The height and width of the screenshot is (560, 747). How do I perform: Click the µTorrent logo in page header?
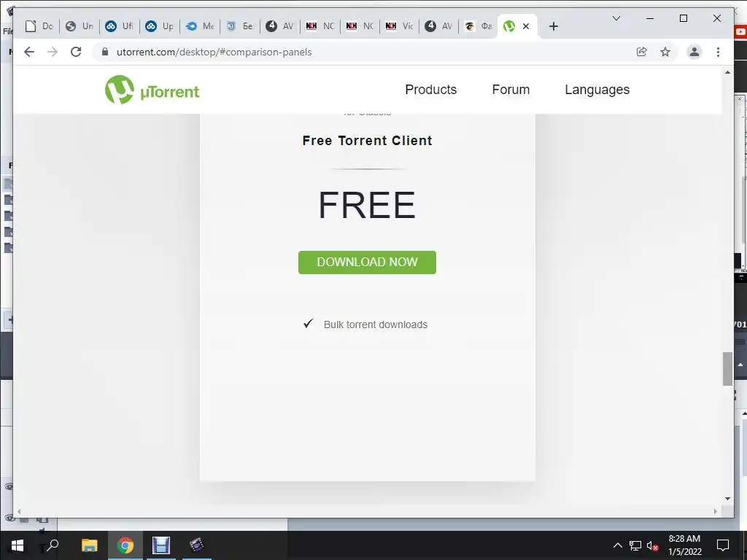pos(152,90)
